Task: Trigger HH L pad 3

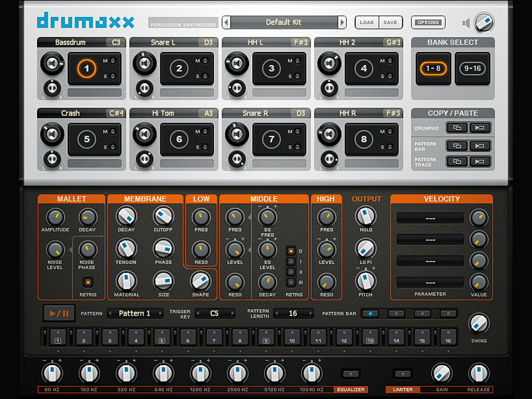Action: 272,68
